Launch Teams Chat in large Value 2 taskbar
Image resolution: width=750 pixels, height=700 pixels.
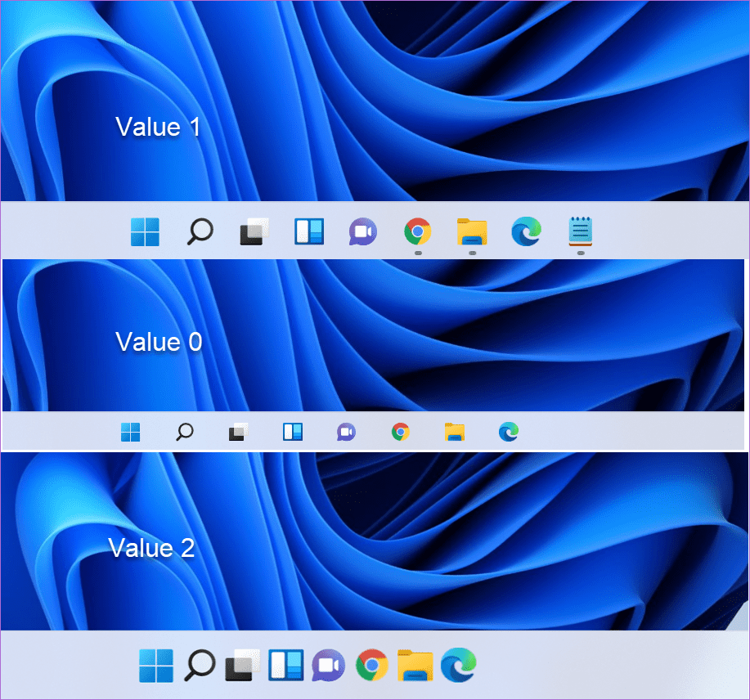[329, 665]
